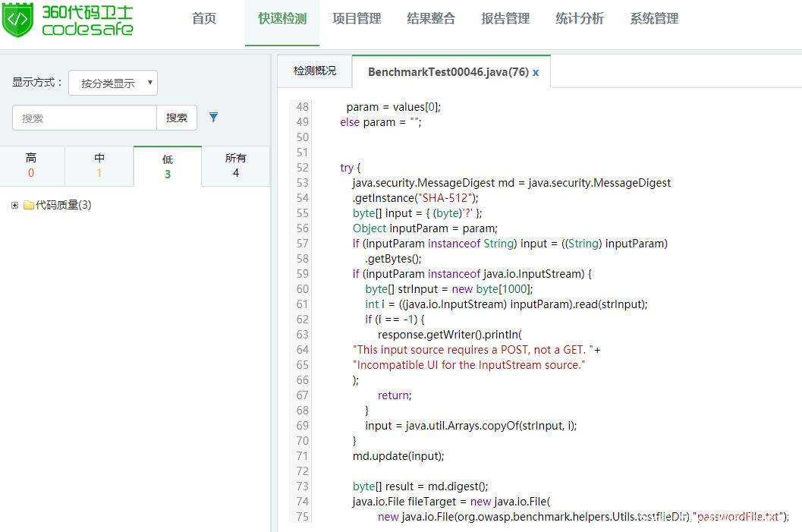802x532 pixels.
Task: Open the 按分类显示 display mode dropdown
Action: [113, 83]
